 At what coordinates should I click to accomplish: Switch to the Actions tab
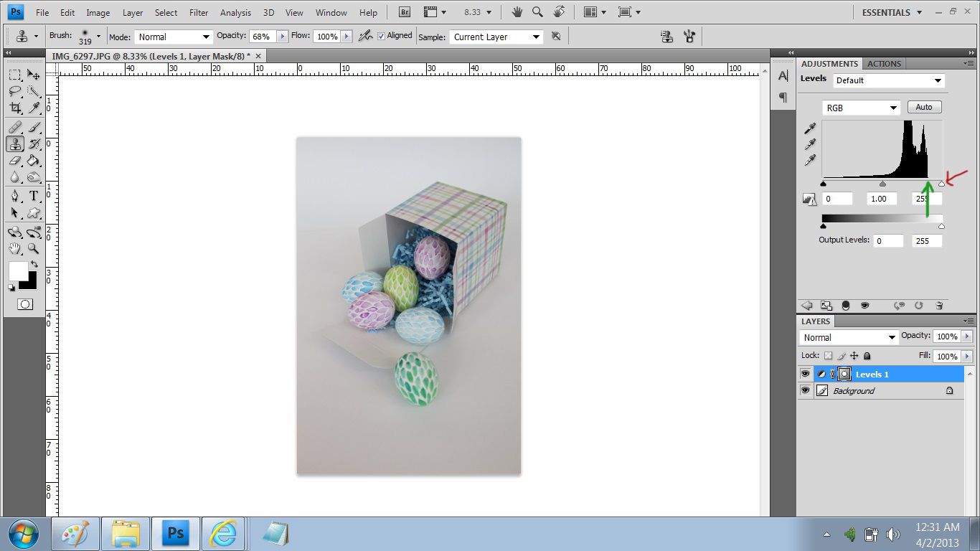click(884, 64)
